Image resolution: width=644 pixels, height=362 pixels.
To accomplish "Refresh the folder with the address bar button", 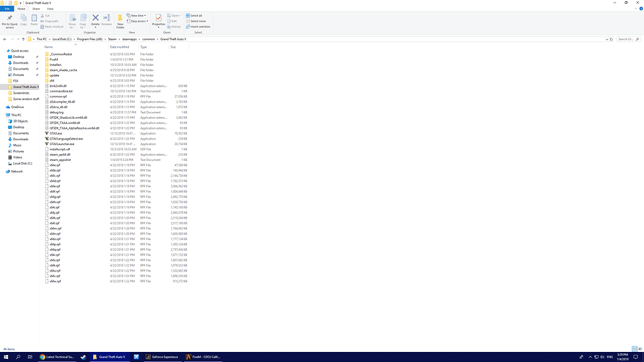I will pyautogui.click(x=611, y=40).
